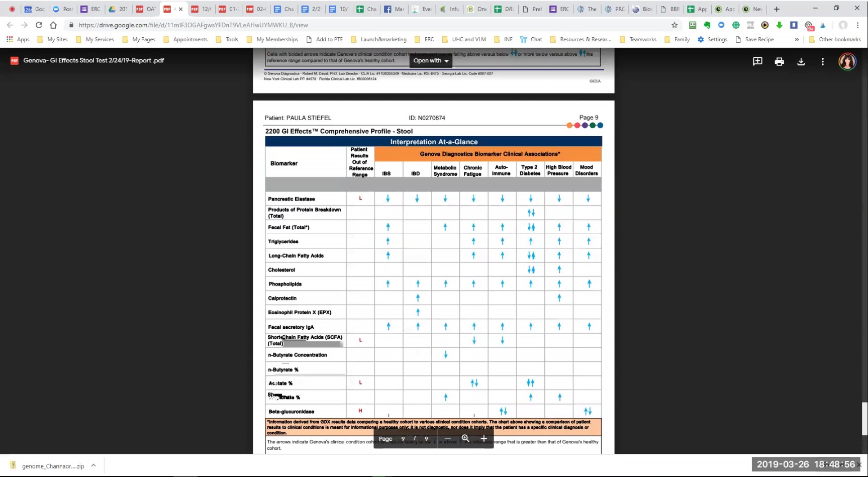Close the downloads bar
The image size is (868, 477).
click(859, 465)
